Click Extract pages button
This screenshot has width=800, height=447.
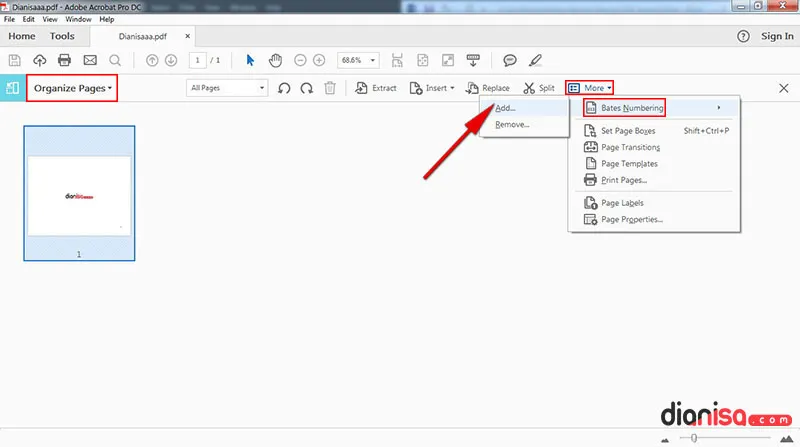tap(376, 88)
